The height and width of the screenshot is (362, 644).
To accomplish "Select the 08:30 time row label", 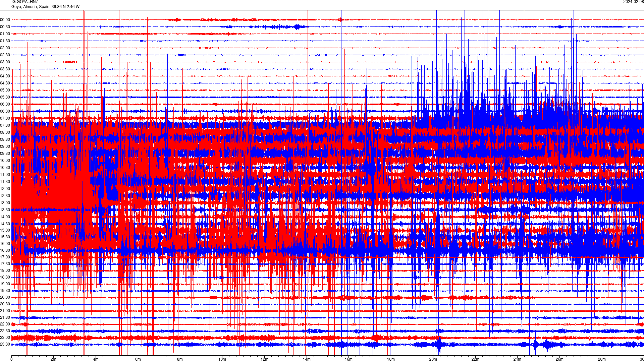I will (x=5, y=139).
